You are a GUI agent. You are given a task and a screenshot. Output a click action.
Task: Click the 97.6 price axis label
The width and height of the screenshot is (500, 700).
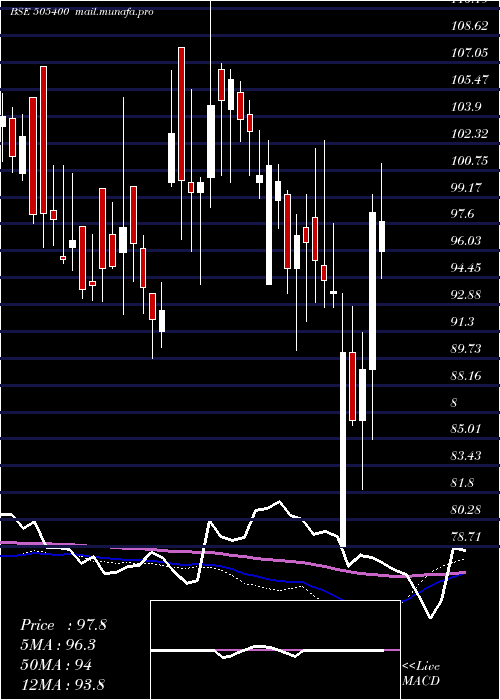[463, 214]
